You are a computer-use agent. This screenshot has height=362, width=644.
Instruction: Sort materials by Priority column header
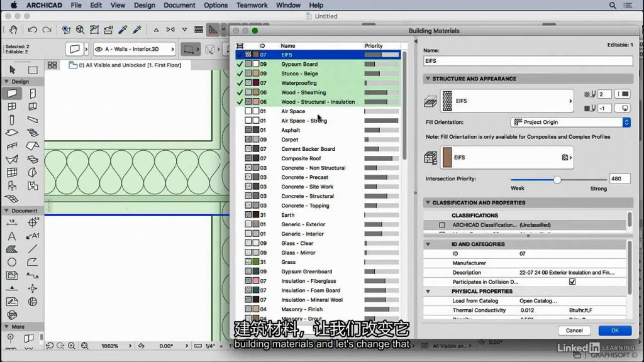point(374,46)
